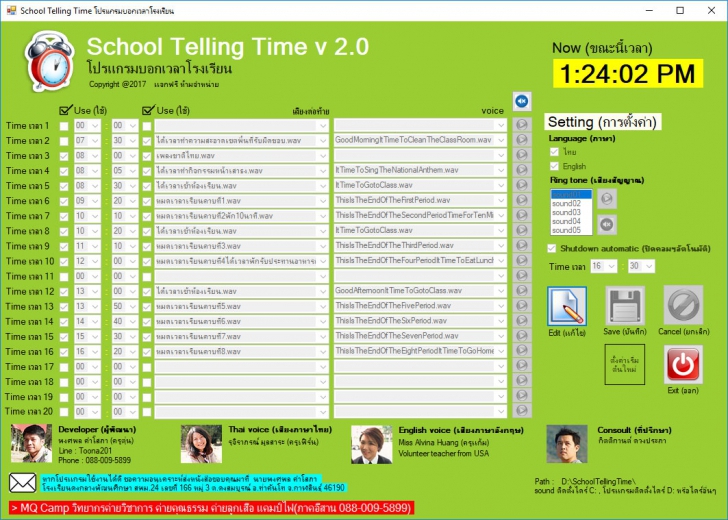Open English voice dropdown for Time 9
Viewport: 728px width, 520px height.
click(501, 245)
